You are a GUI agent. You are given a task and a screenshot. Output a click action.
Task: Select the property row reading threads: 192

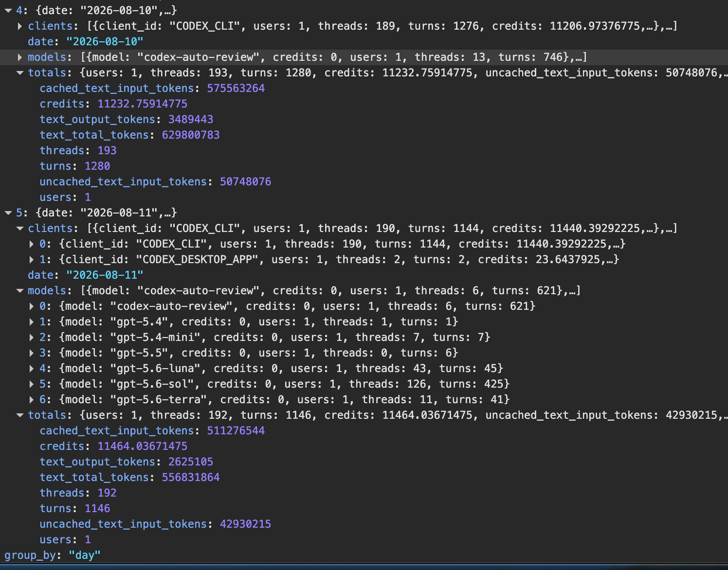coord(78,493)
